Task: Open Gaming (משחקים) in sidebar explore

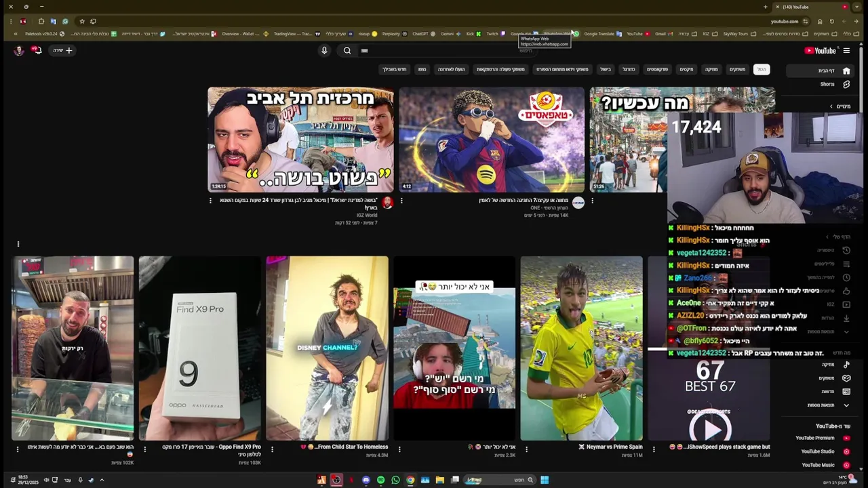Action: [x=834, y=378]
